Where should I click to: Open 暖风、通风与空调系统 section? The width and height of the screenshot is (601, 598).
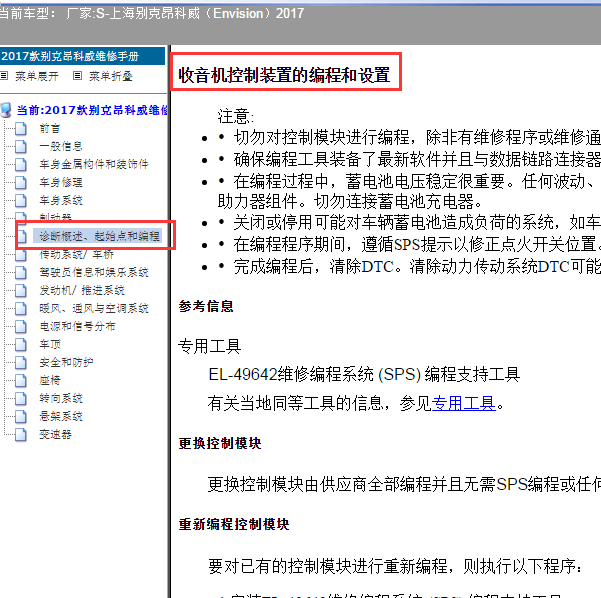pos(94,309)
